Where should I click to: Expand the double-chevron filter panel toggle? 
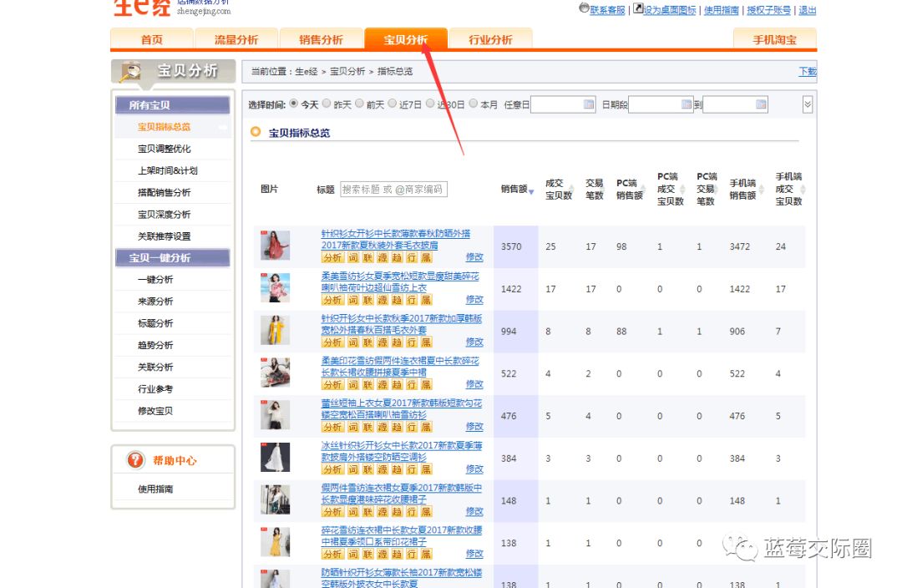pyautogui.click(x=807, y=104)
